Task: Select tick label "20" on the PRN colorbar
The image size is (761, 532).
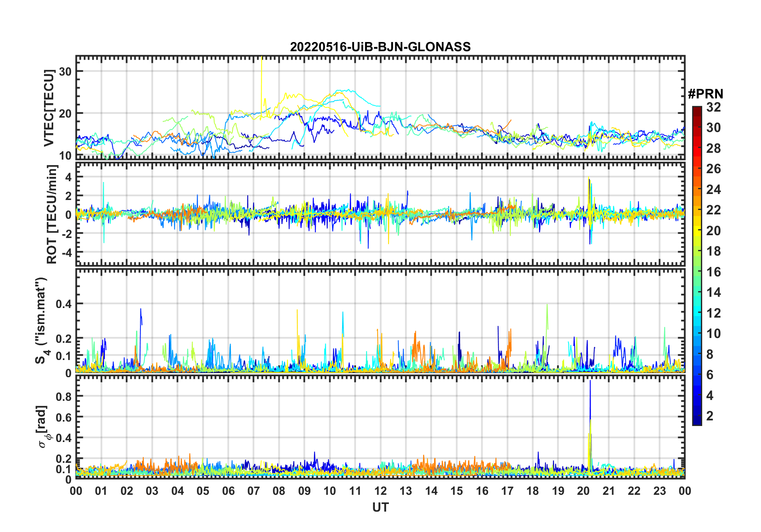Action: [x=713, y=231]
